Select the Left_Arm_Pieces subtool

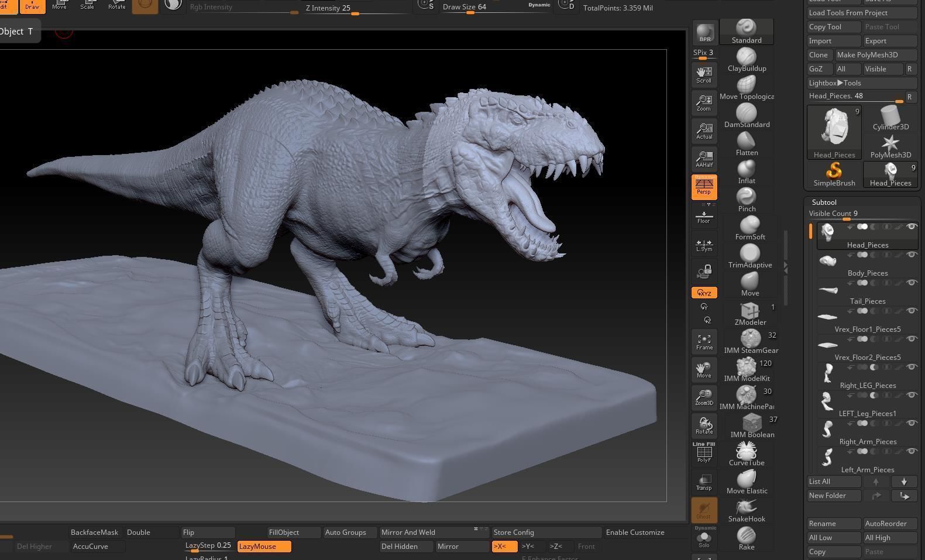coord(867,461)
